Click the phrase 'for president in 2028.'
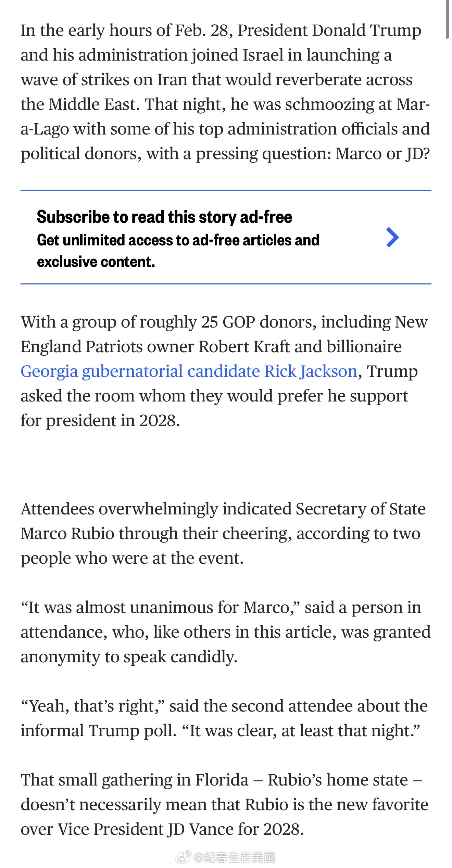Viewport: 452px width, 868px height. (100, 421)
